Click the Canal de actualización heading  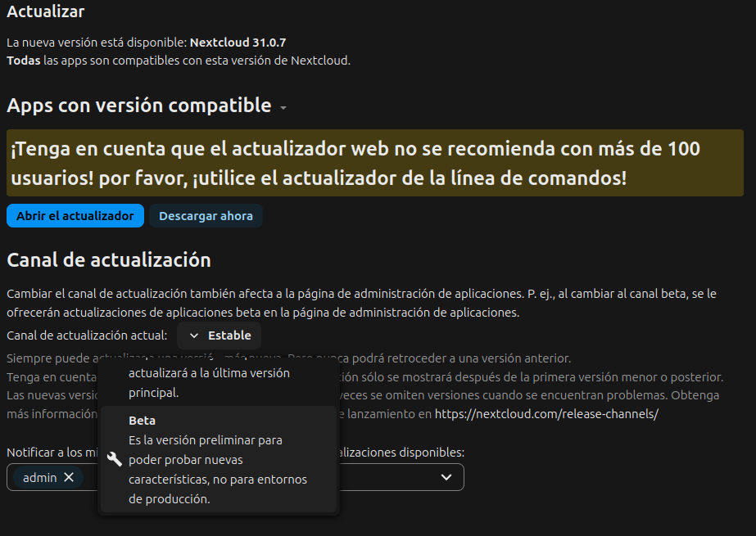(x=109, y=260)
